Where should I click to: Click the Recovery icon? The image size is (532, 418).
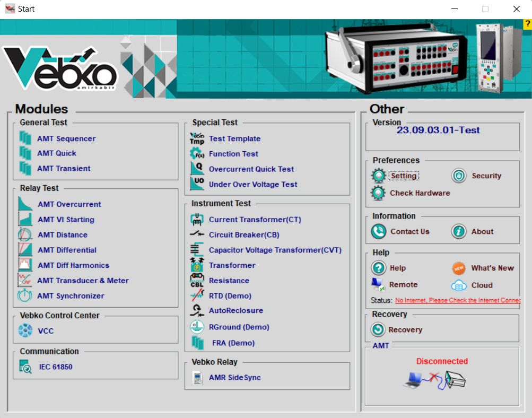coord(378,330)
